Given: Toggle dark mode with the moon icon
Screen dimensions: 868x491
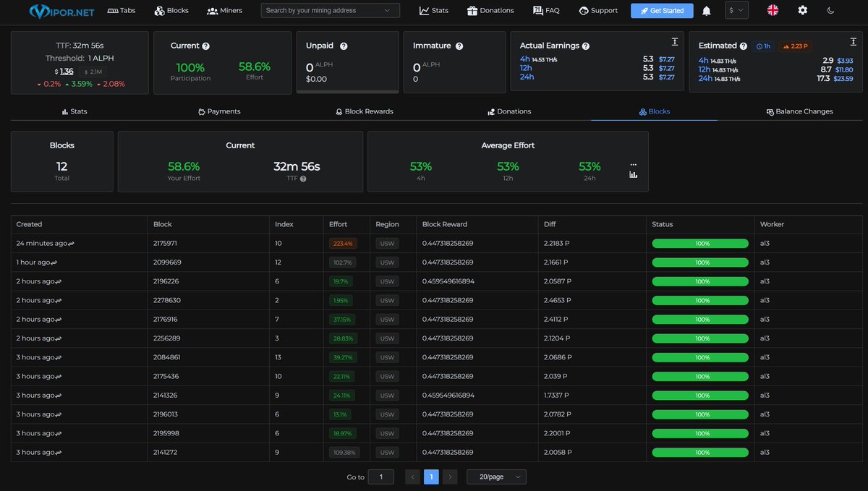Looking at the screenshot, I should tap(830, 10).
